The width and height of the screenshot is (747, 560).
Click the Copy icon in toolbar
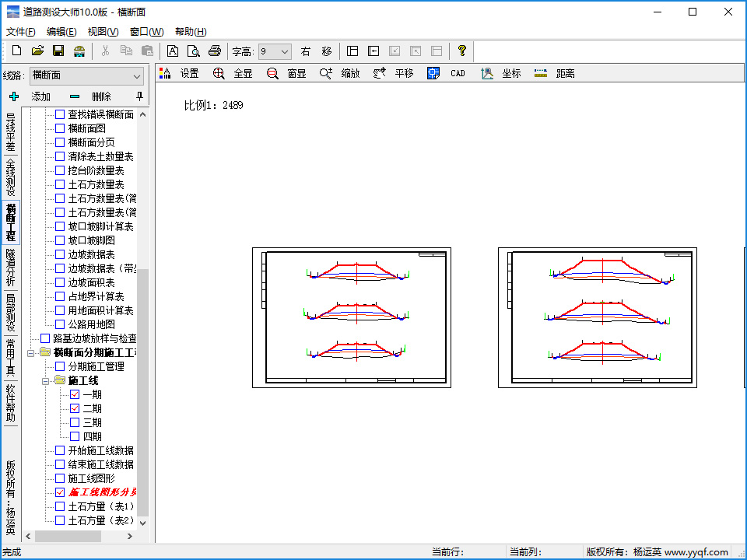126,51
